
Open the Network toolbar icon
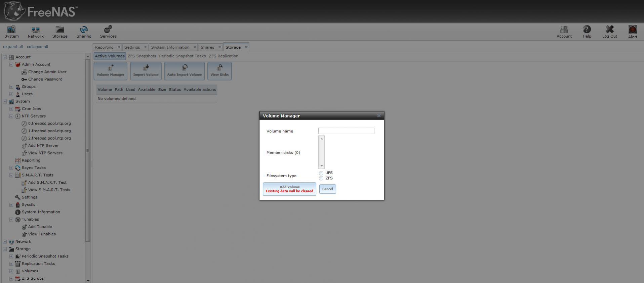36,32
